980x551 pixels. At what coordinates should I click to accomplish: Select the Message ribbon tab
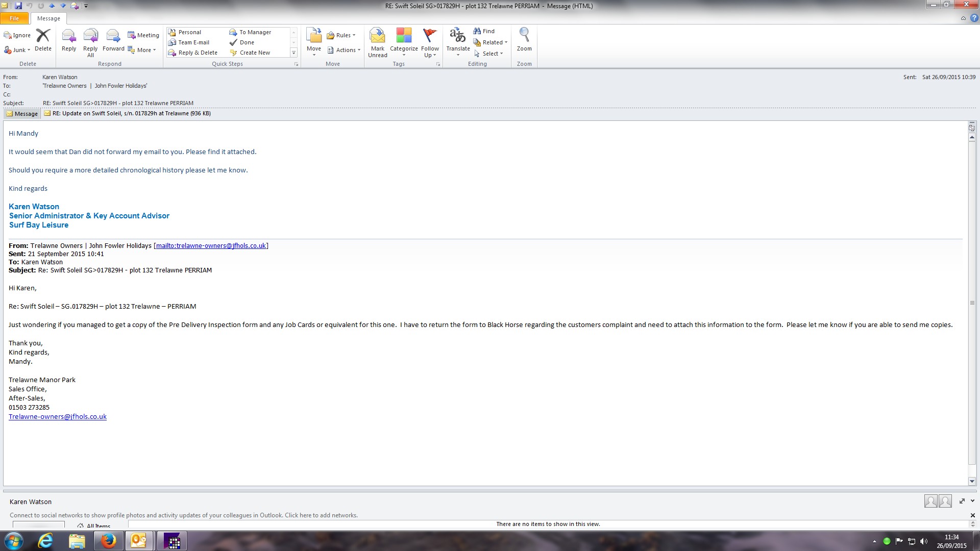point(48,18)
